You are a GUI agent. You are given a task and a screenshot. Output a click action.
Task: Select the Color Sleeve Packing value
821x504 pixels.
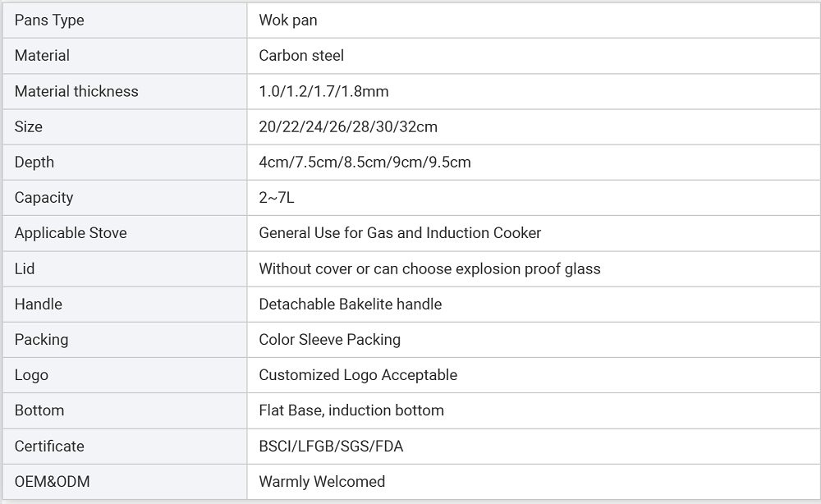coord(330,340)
